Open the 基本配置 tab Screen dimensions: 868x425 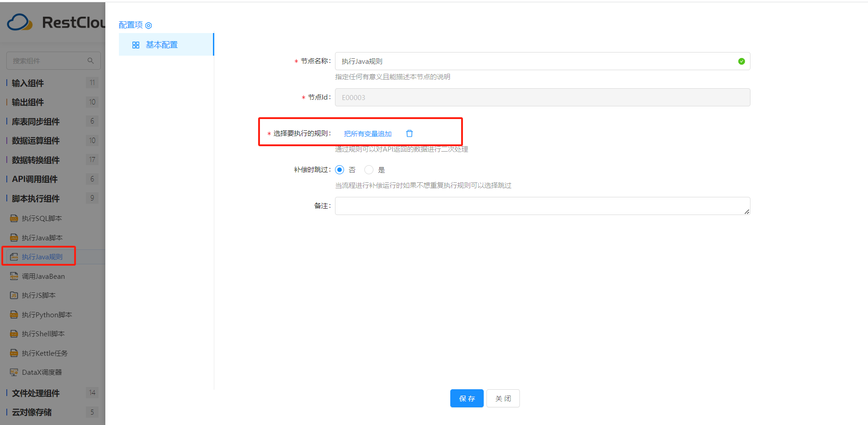click(x=161, y=45)
